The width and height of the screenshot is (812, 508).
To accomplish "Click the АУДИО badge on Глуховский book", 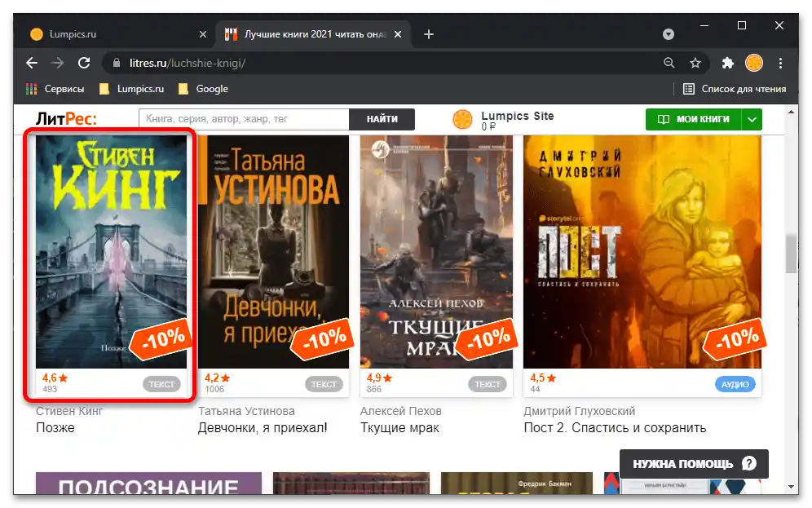I will 735,384.
